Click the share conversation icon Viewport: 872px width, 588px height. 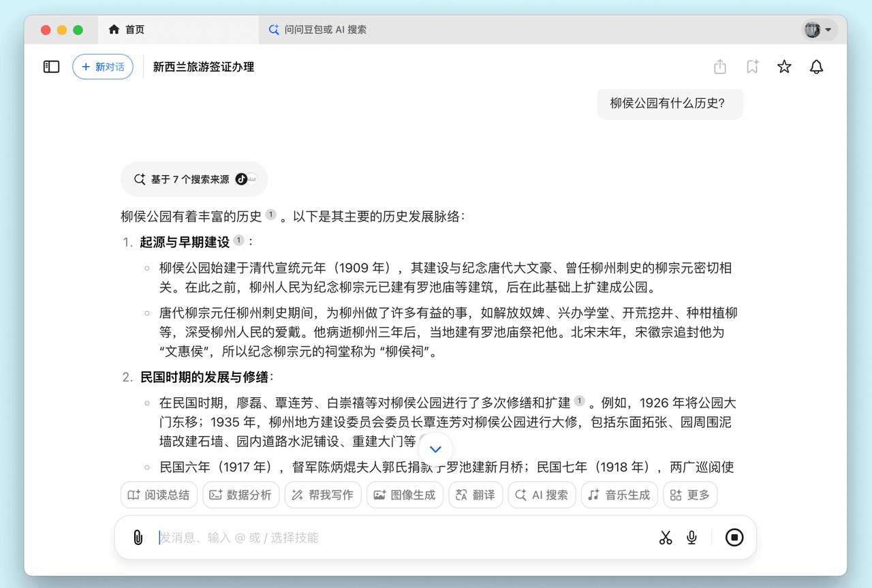pos(720,67)
